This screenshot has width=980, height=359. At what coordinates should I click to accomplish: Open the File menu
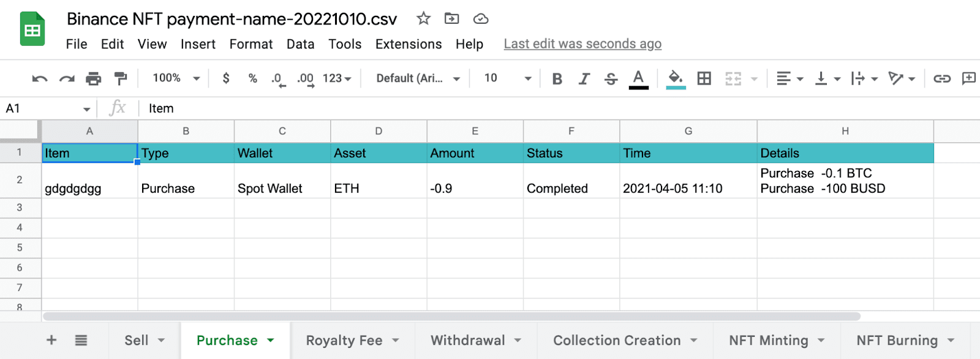coord(77,44)
